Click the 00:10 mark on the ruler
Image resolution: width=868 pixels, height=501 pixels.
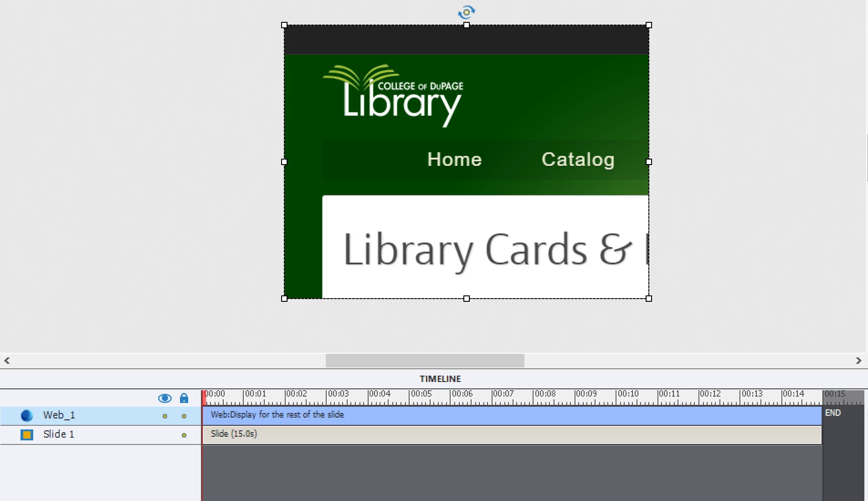point(628,394)
